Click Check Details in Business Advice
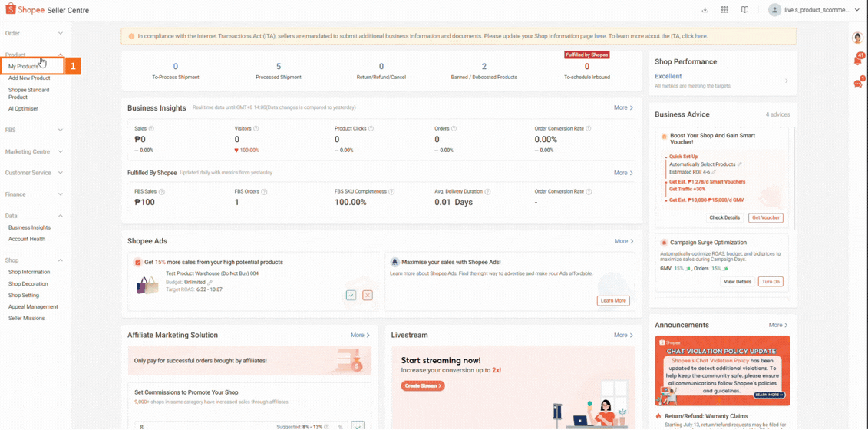This screenshot has width=868, height=430. click(x=725, y=218)
